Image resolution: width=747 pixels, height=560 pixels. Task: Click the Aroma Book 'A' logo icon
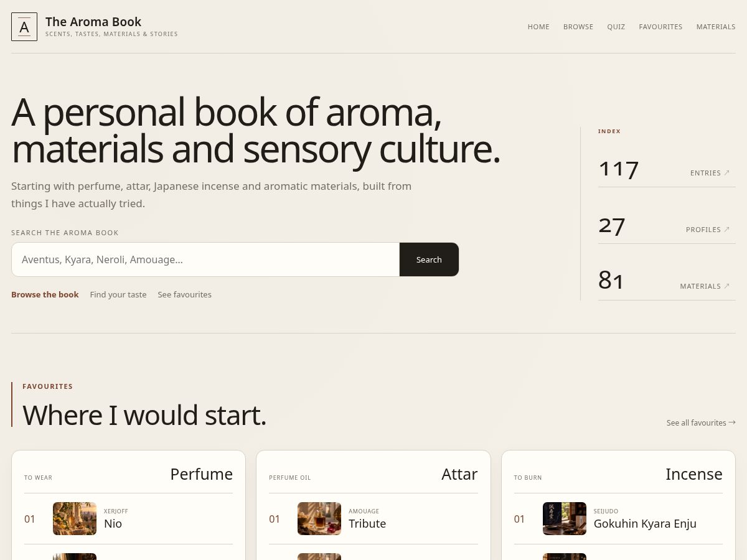coord(24,27)
